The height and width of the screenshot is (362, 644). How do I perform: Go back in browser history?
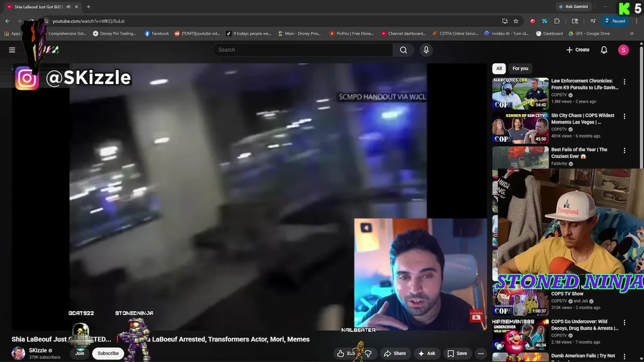pyautogui.click(x=7, y=21)
